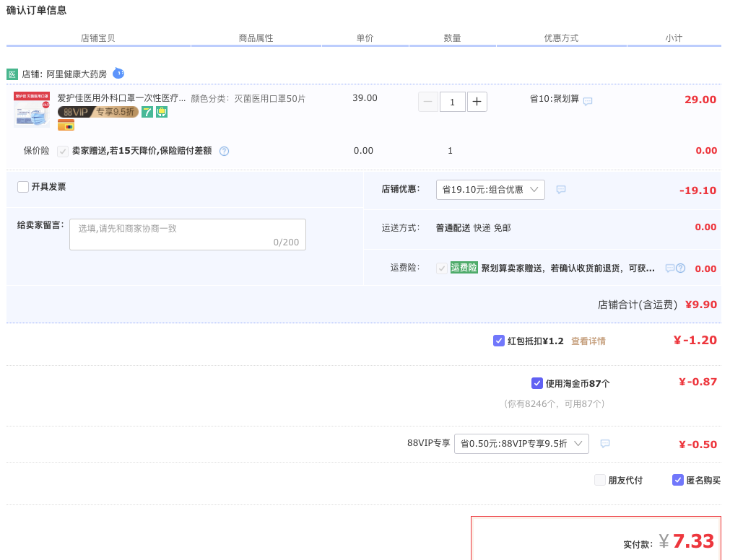Click the quantity input field showing 1
This screenshot has width=730, height=560.
[452, 102]
